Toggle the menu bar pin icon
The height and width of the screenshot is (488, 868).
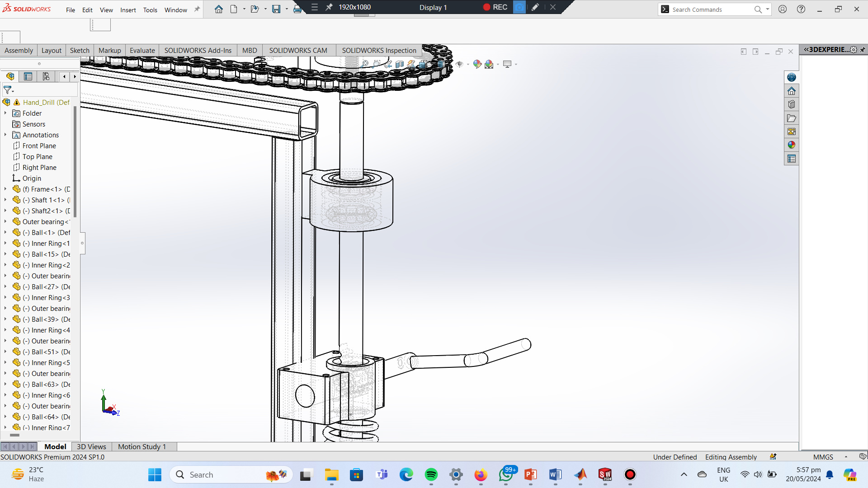[x=197, y=9]
